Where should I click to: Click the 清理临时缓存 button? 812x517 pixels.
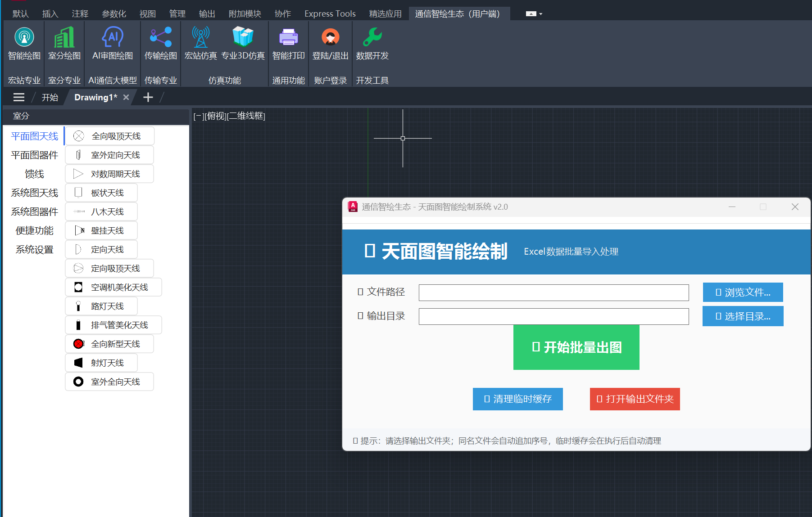518,399
